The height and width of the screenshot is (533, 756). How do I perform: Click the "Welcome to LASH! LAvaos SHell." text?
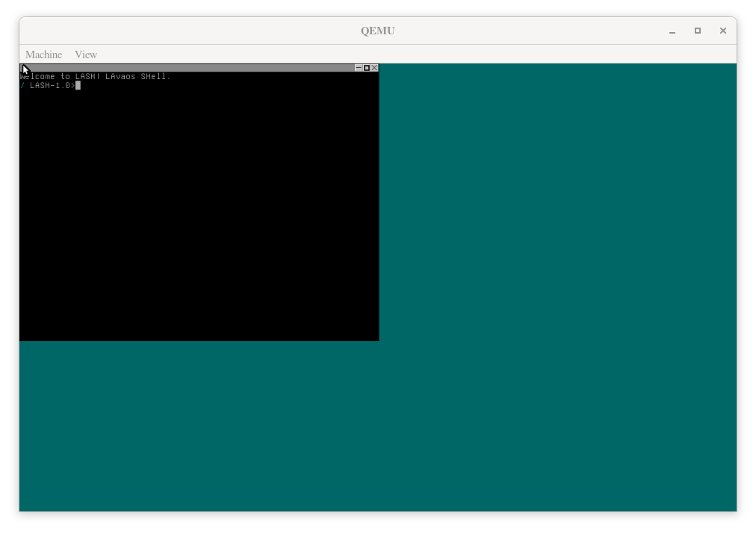(x=96, y=77)
